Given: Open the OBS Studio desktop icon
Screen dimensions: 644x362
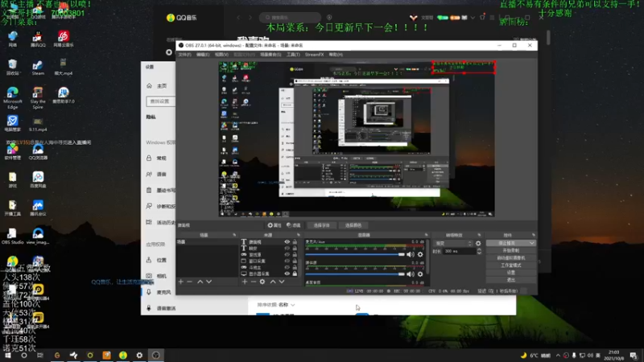Looking at the screenshot, I should pyautogui.click(x=12, y=237).
